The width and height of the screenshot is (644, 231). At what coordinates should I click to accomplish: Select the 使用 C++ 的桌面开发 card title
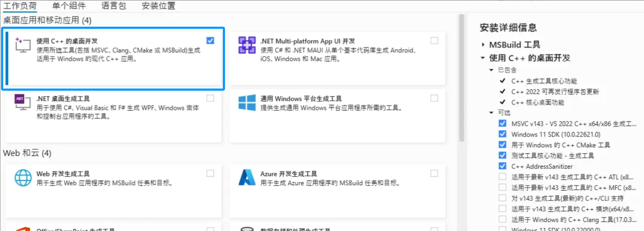click(67, 41)
